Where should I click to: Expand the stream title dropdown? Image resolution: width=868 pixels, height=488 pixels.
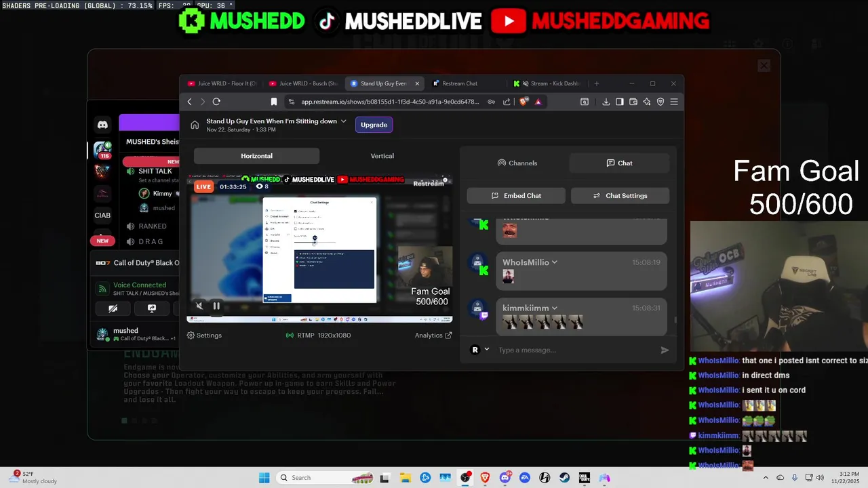coord(344,121)
